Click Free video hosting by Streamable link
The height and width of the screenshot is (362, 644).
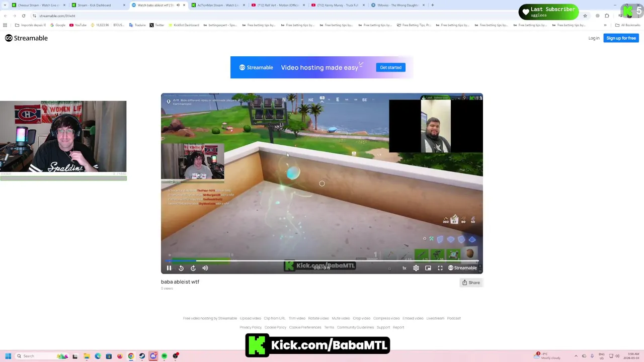coord(210,318)
